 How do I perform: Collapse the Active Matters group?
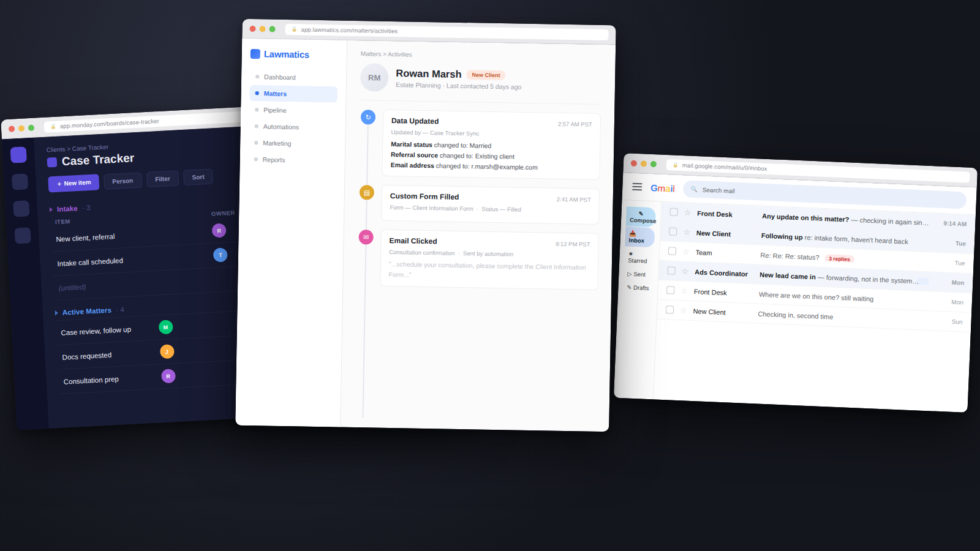coord(56,313)
